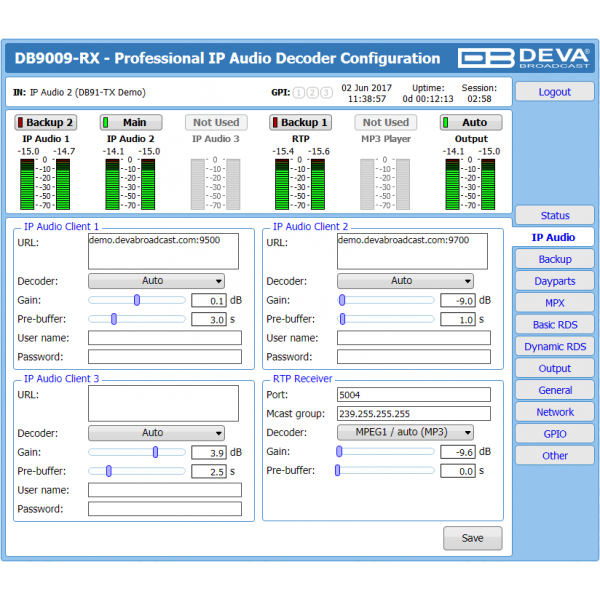Image resolution: width=600 pixels, height=600 pixels.
Task: Click Password field of IP Audio Client 2
Action: [x=414, y=357]
